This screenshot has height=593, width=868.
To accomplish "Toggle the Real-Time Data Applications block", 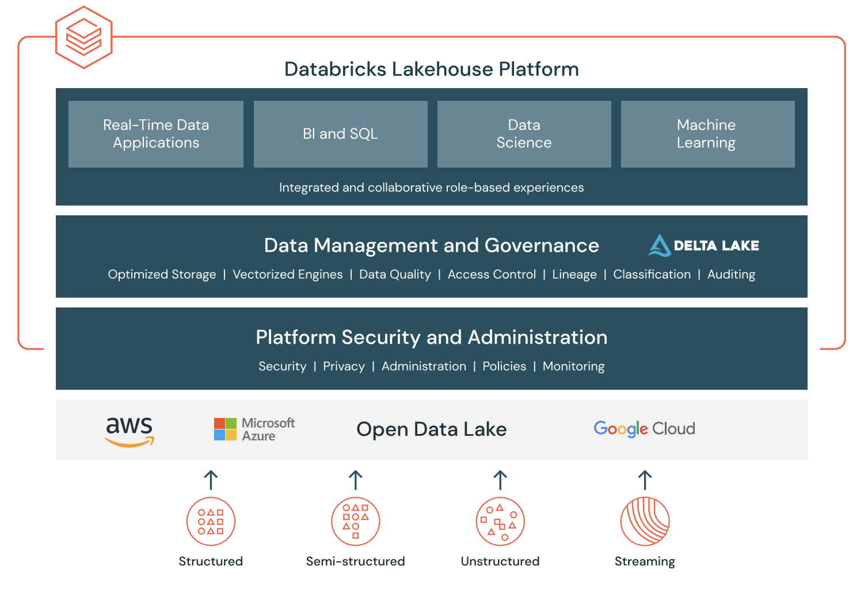I will pos(155,134).
